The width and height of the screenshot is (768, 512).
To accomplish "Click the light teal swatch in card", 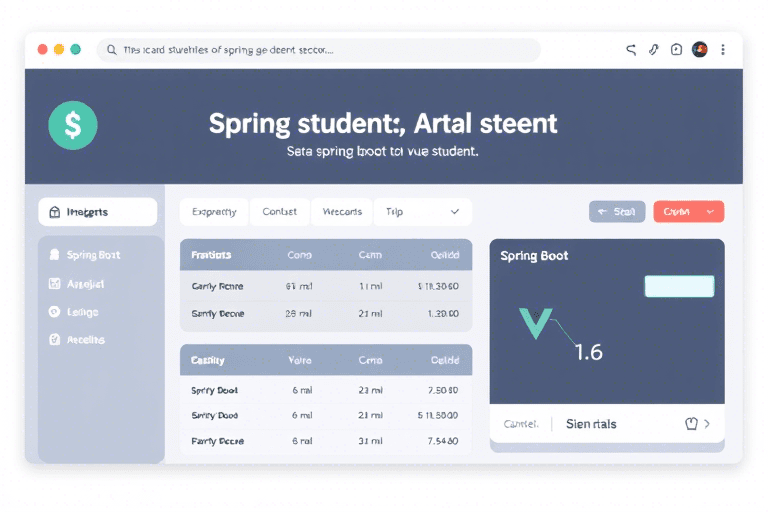I will click(x=679, y=287).
